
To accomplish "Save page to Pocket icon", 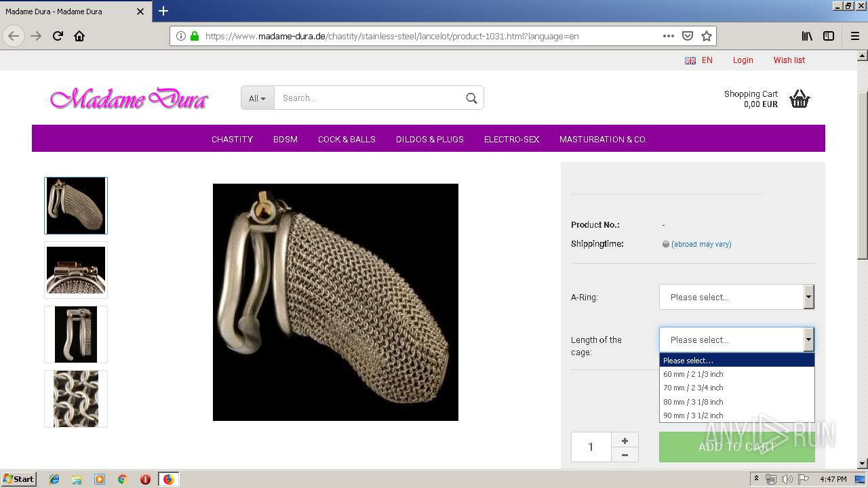I will pyautogui.click(x=688, y=36).
